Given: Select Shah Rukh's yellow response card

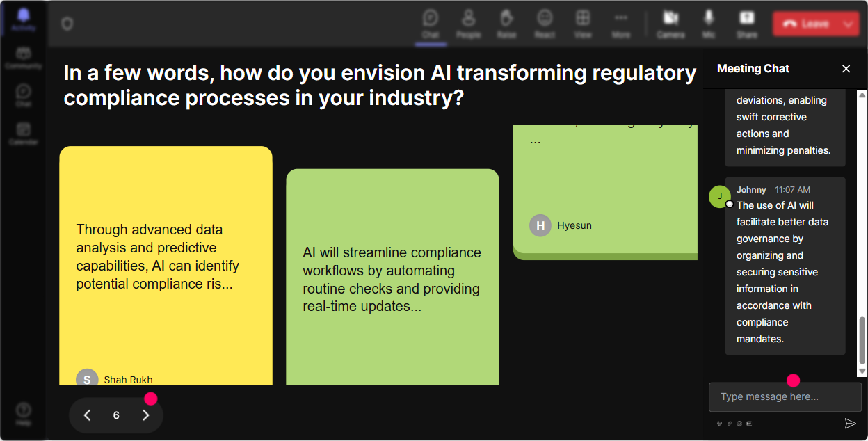Looking at the screenshot, I should pyautogui.click(x=166, y=265).
